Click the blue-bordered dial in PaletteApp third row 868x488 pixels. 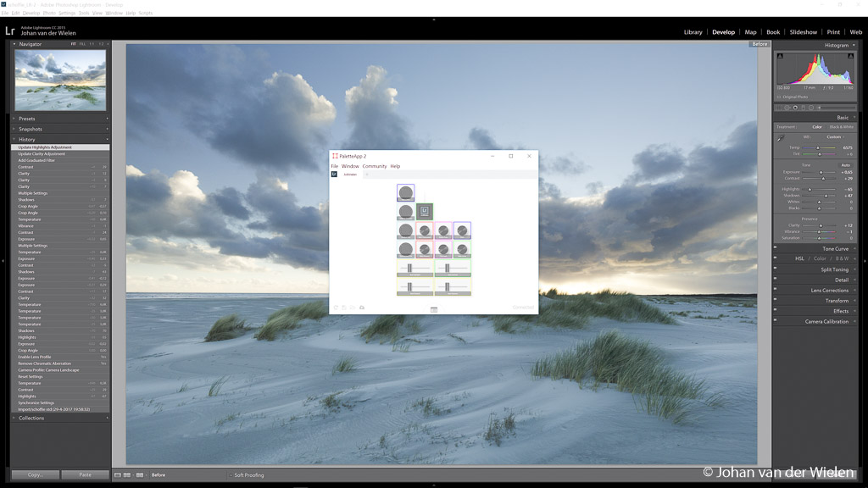[462, 230]
